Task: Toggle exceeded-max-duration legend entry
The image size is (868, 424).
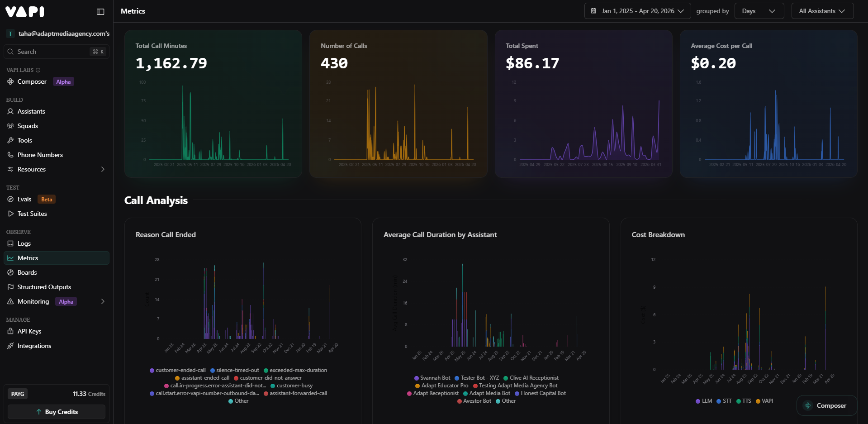Action: pyautogui.click(x=295, y=370)
